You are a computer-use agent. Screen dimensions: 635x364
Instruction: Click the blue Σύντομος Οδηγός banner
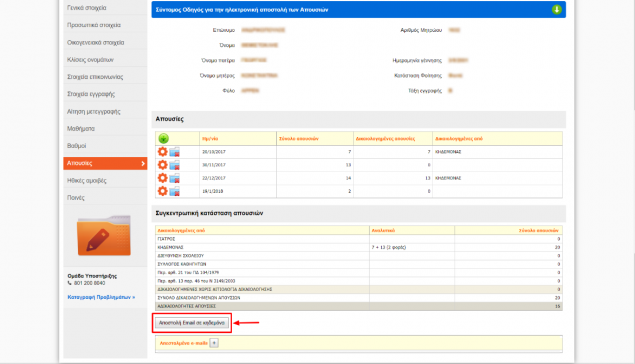pyautogui.click(x=358, y=10)
